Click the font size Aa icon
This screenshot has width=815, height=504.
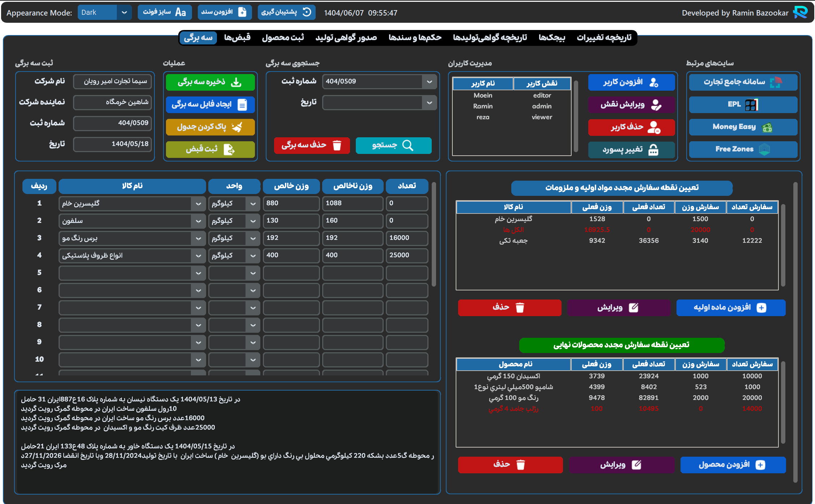(x=180, y=12)
